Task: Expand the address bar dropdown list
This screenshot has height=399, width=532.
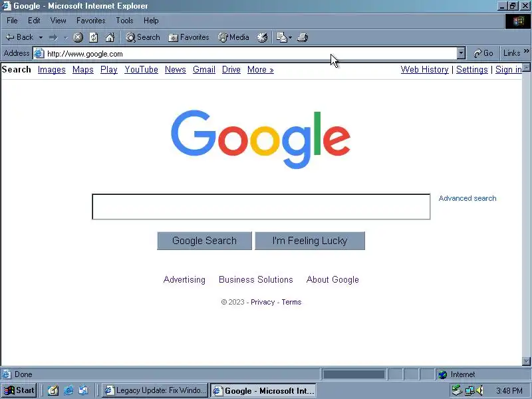Action: click(x=461, y=53)
